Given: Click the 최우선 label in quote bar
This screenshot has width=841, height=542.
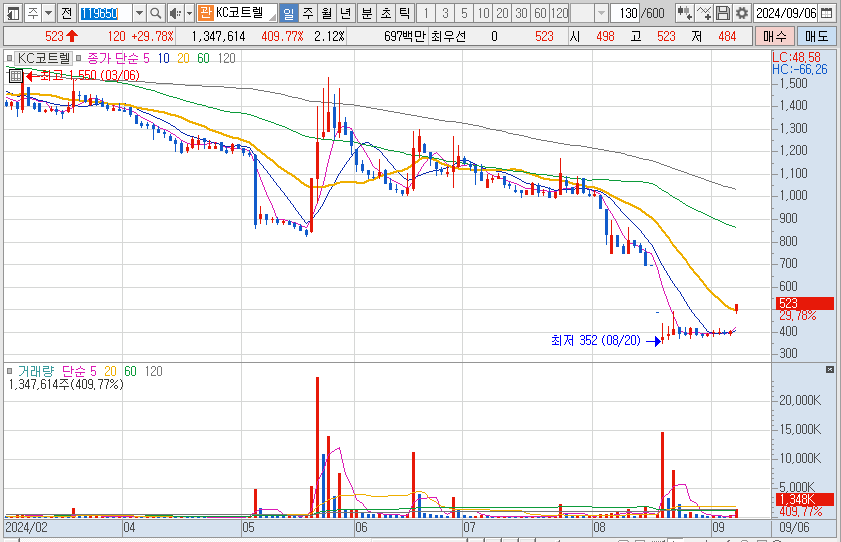Looking at the screenshot, I should point(448,36).
